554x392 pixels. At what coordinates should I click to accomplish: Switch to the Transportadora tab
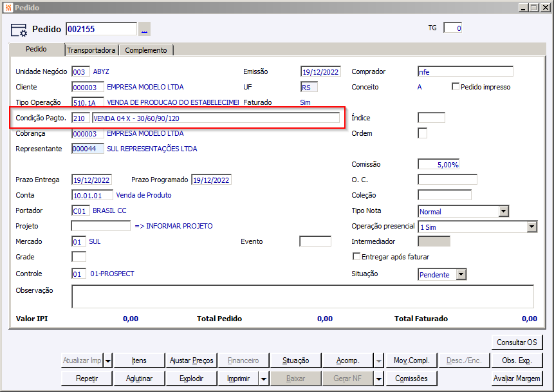91,50
